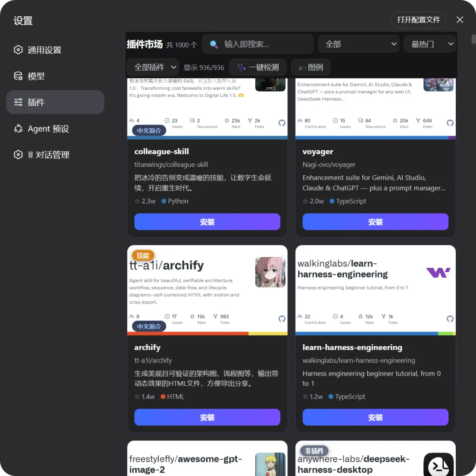Screen dimensions: 476x476
Task: Click the contributors icon beside 22 Contributors
Action: click(x=300, y=316)
